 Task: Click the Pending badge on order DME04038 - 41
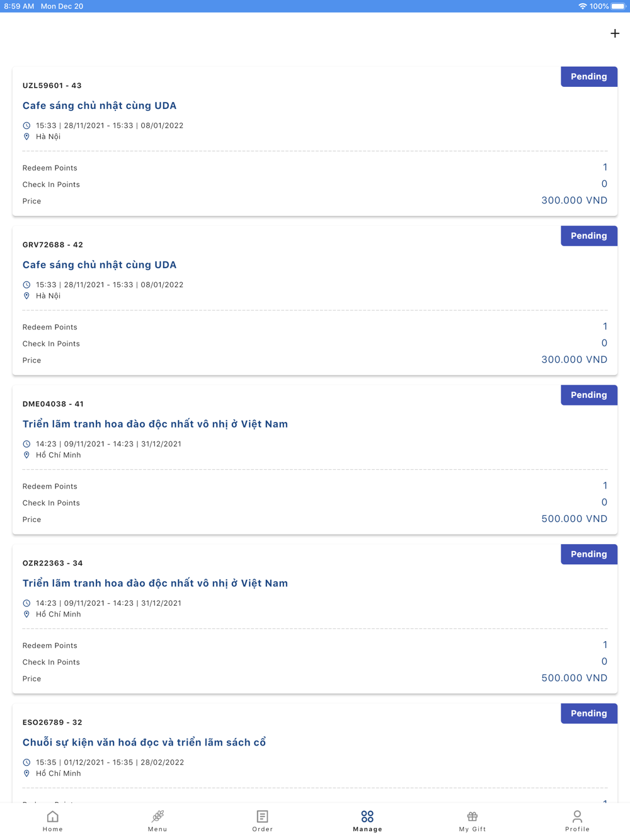pos(589,395)
